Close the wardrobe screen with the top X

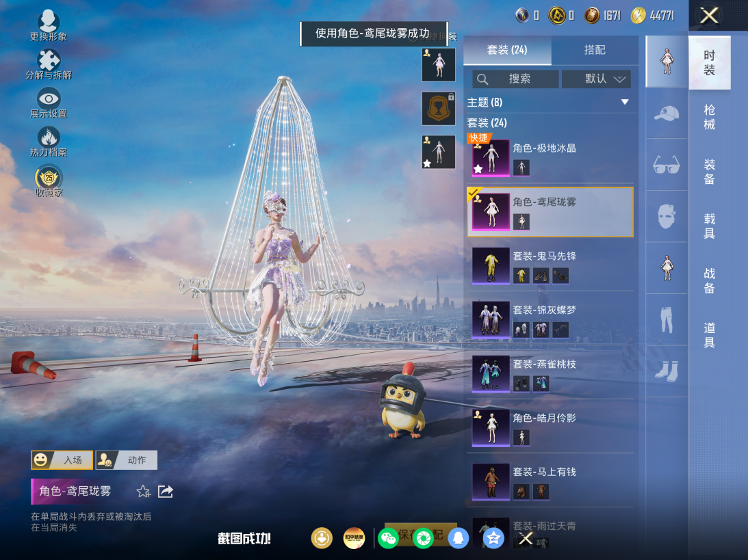[709, 16]
